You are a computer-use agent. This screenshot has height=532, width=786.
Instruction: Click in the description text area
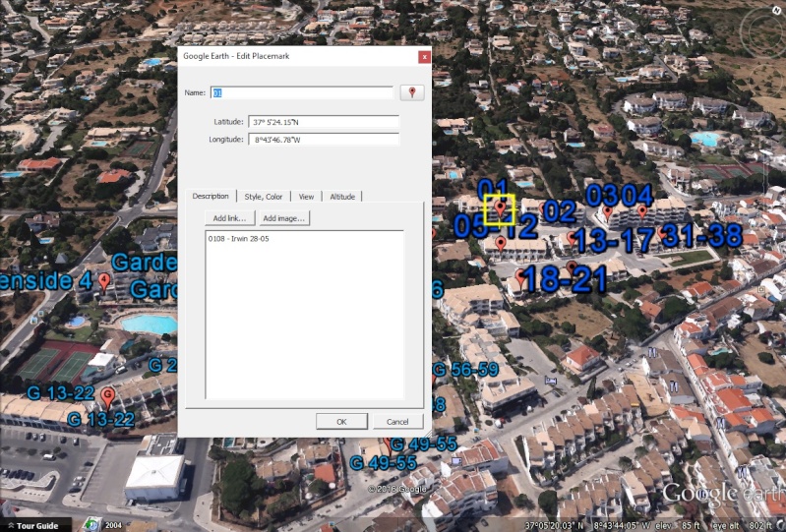(304, 315)
